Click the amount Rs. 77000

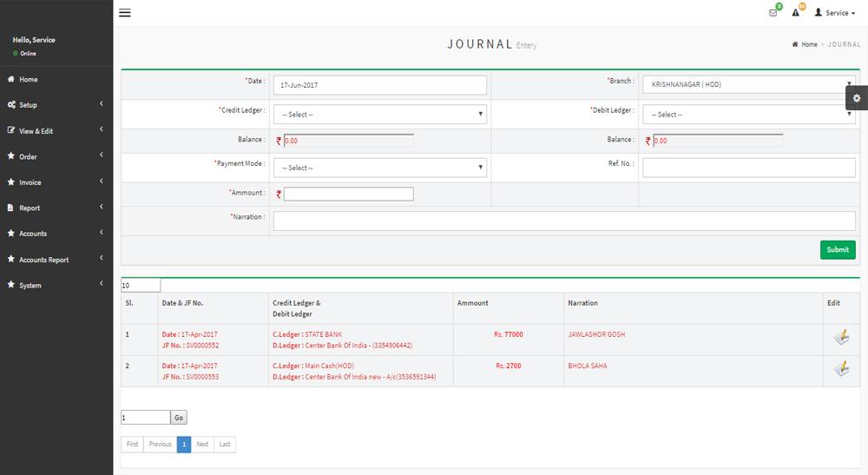click(x=509, y=334)
